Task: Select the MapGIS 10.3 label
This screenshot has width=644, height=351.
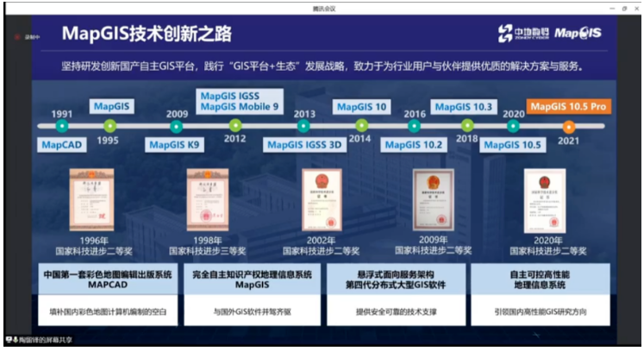Action: point(464,107)
